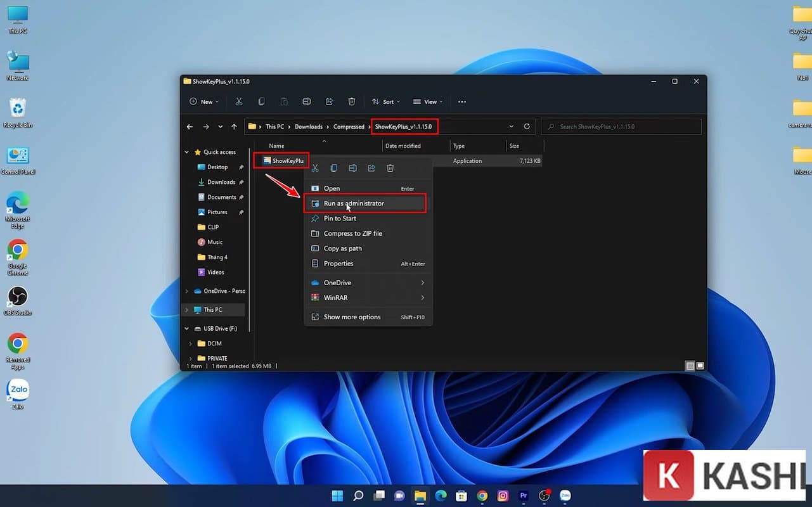Select Desktop in Quick access

217,167
